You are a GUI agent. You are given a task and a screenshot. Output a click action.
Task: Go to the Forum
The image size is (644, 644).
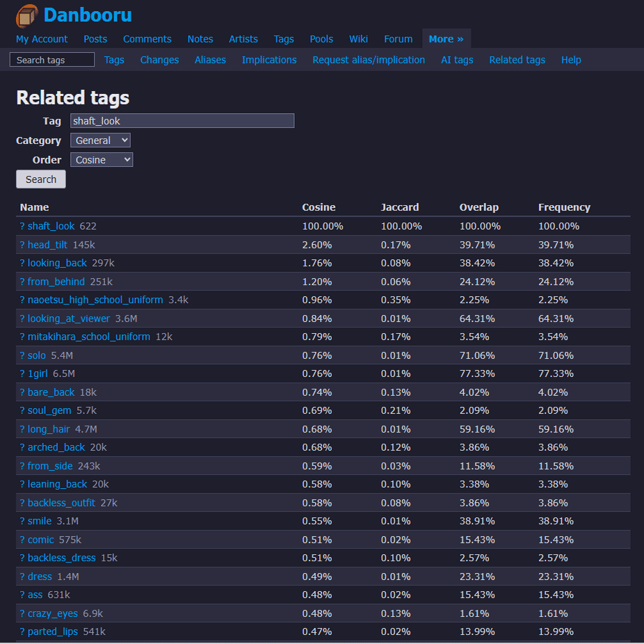tap(398, 39)
